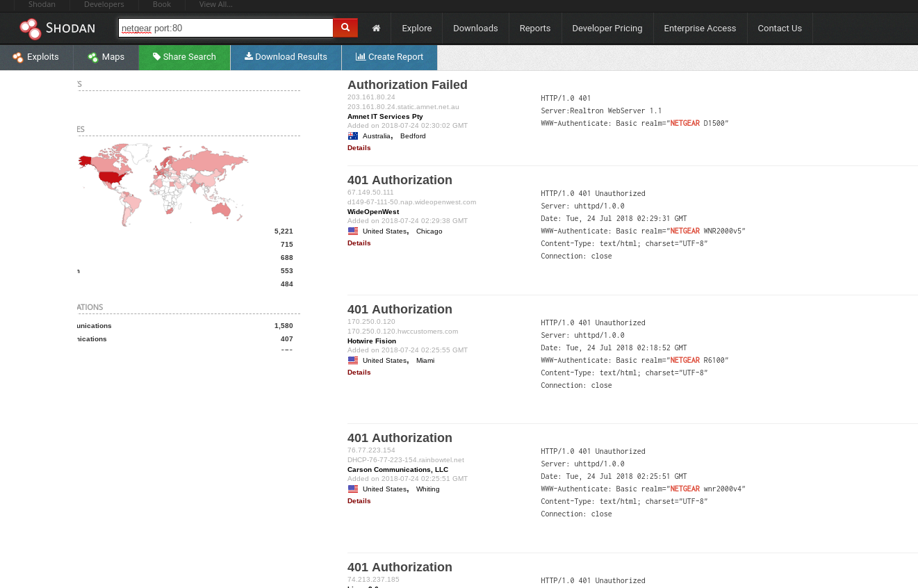Image resolution: width=918 pixels, height=588 pixels.
Task: Click Create Report chart button
Action: click(x=389, y=57)
